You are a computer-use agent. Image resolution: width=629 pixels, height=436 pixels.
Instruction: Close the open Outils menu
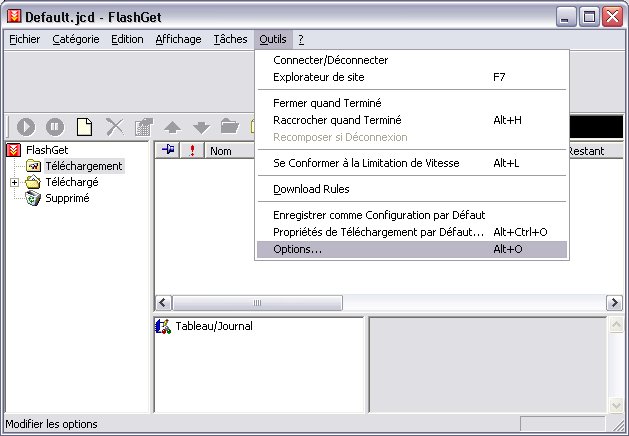coord(273,39)
